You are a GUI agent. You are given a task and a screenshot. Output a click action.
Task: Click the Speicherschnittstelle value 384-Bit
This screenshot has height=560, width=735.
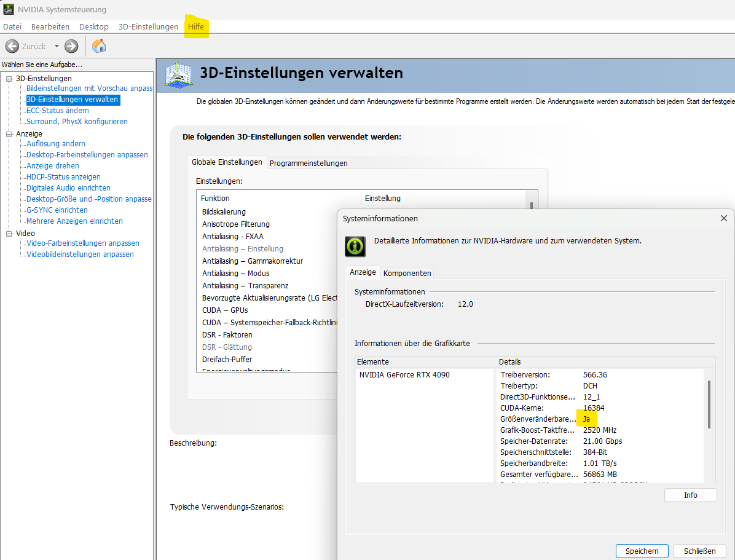click(x=595, y=452)
